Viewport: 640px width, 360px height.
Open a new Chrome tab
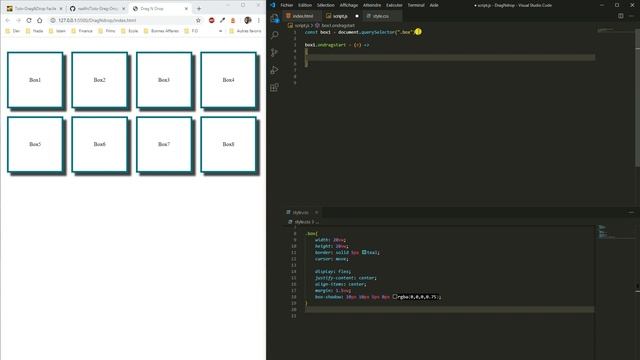199,9
